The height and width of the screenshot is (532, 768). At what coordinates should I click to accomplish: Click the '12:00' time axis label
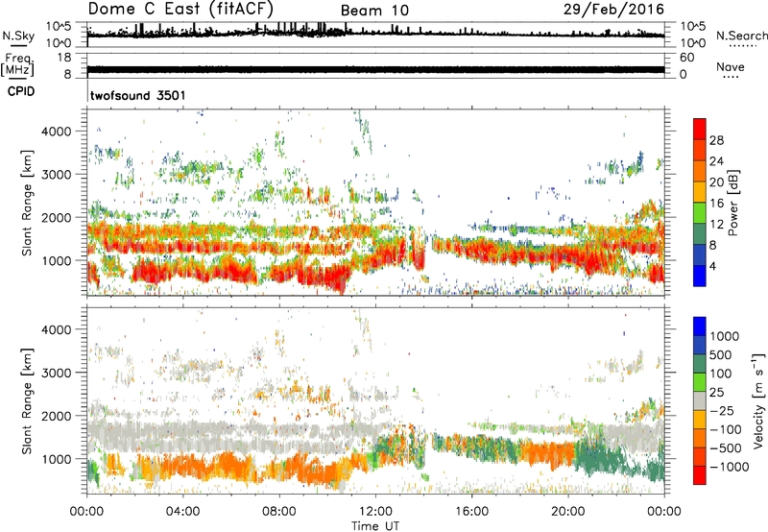click(375, 512)
